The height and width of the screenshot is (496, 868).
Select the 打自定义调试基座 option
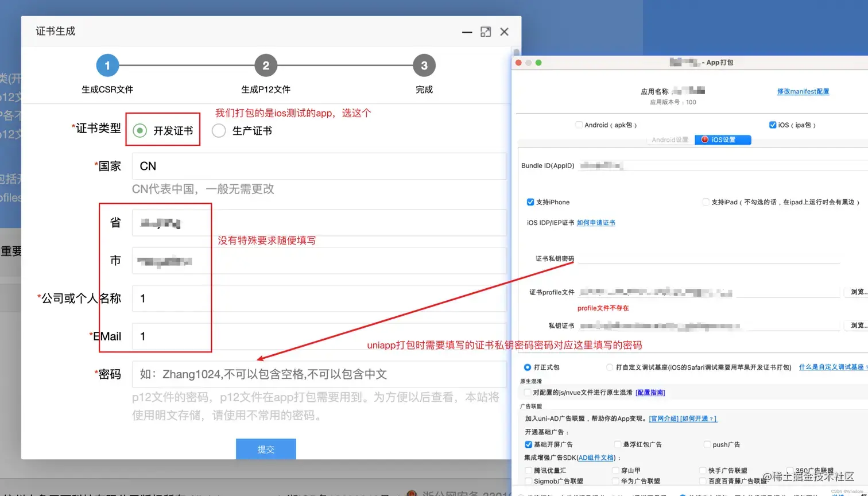click(x=610, y=367)
